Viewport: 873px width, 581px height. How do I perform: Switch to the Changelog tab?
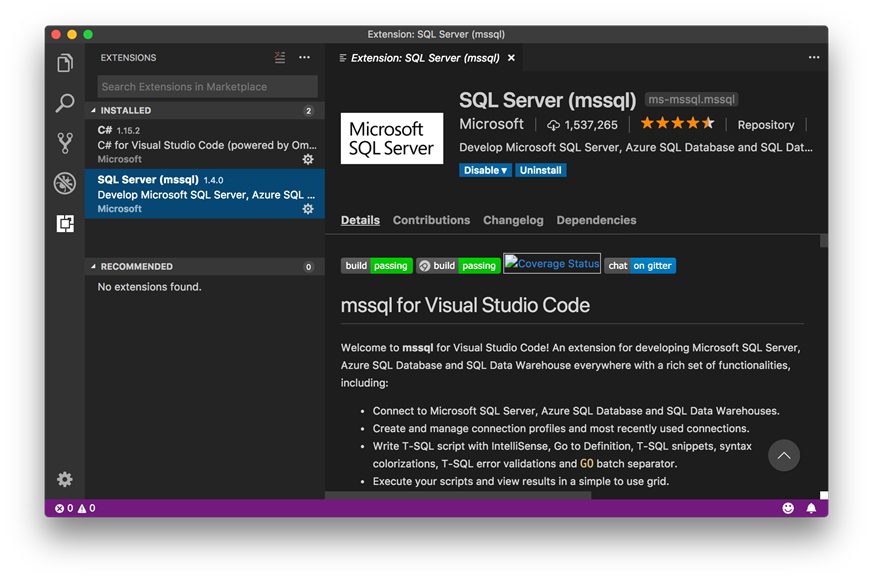pyautogui.click(x=513, y=220)
